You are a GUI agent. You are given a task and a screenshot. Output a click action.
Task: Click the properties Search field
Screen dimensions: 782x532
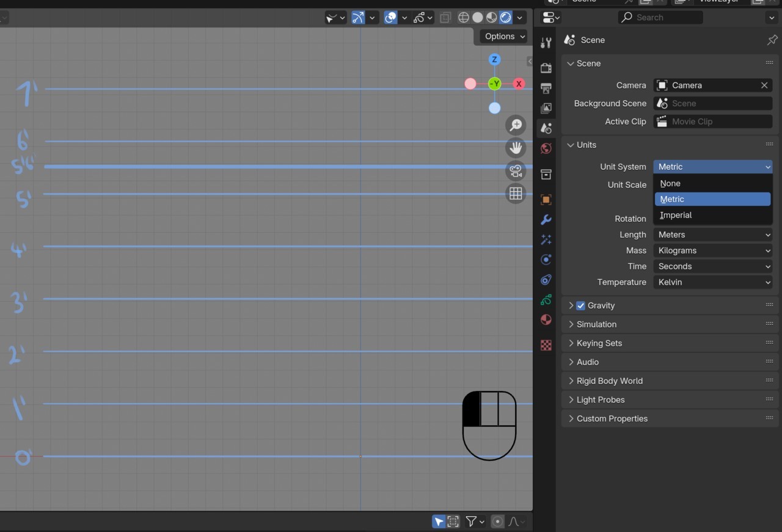[660, 18]
